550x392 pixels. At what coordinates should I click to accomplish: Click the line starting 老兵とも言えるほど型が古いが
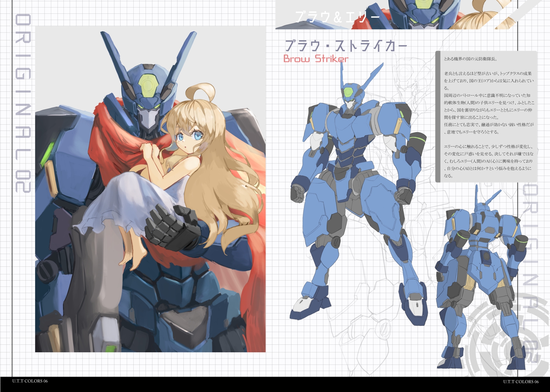point(488,74)
